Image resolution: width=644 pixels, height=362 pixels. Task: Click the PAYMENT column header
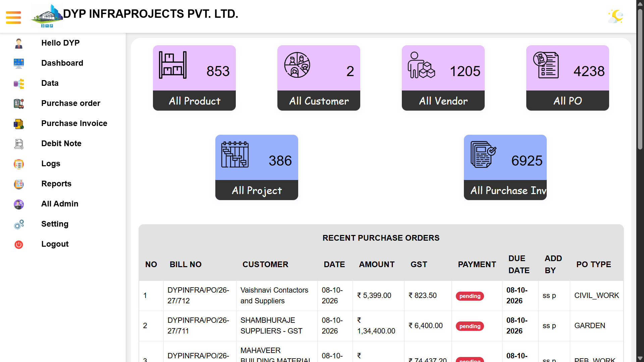[477, 264]
